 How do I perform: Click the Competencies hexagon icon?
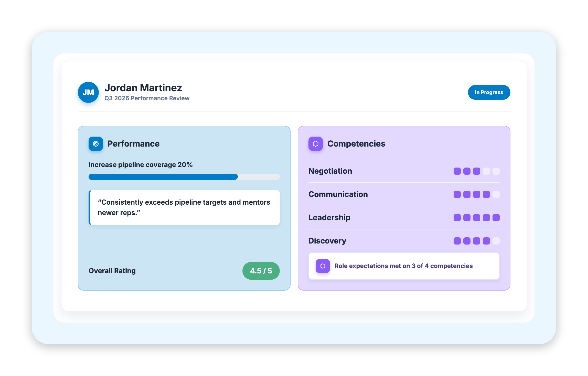(x=316, y=144)
